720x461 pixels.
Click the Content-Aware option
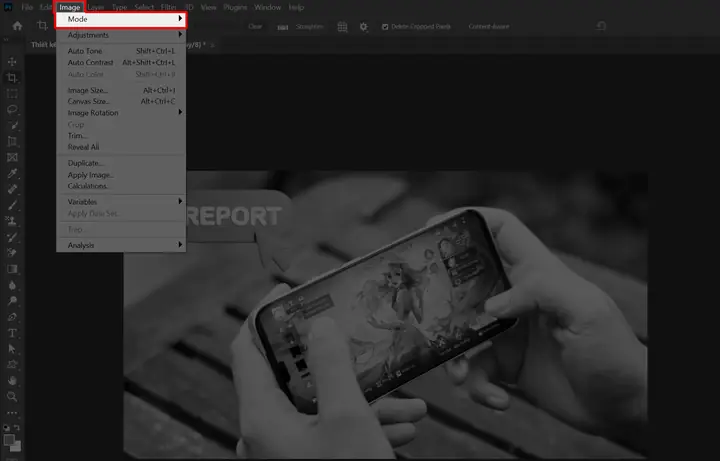pos(489,27)
